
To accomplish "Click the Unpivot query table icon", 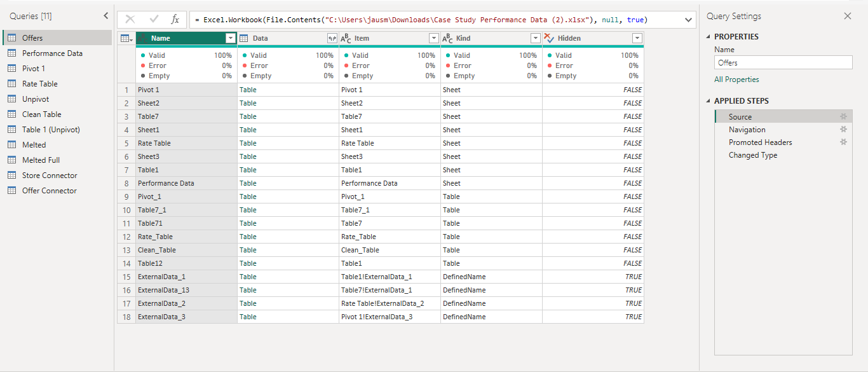I will point(11,99).
